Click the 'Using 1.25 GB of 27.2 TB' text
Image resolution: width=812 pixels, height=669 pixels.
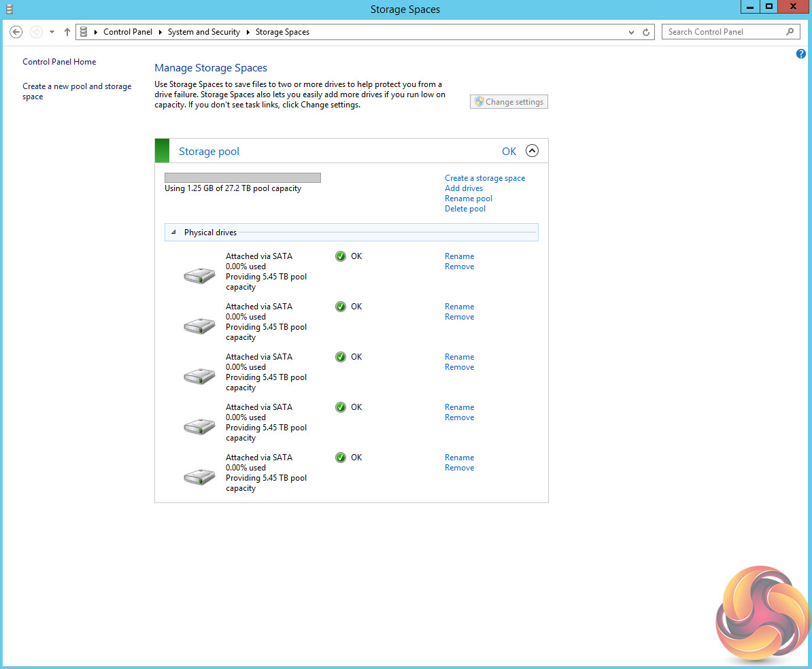click(x=233, y=188)
